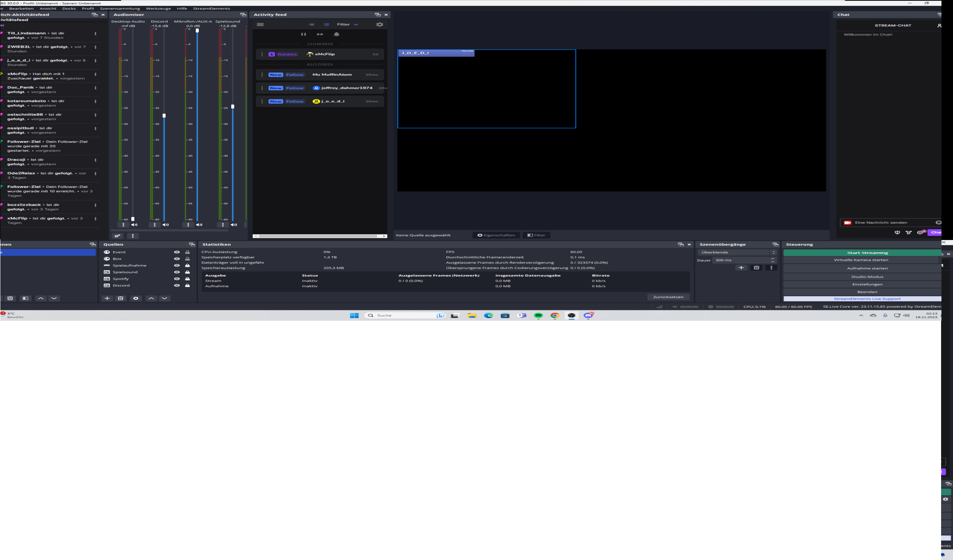Click the Start Streaming button
Screen dimensions: 953x560
tap(867, 253)
